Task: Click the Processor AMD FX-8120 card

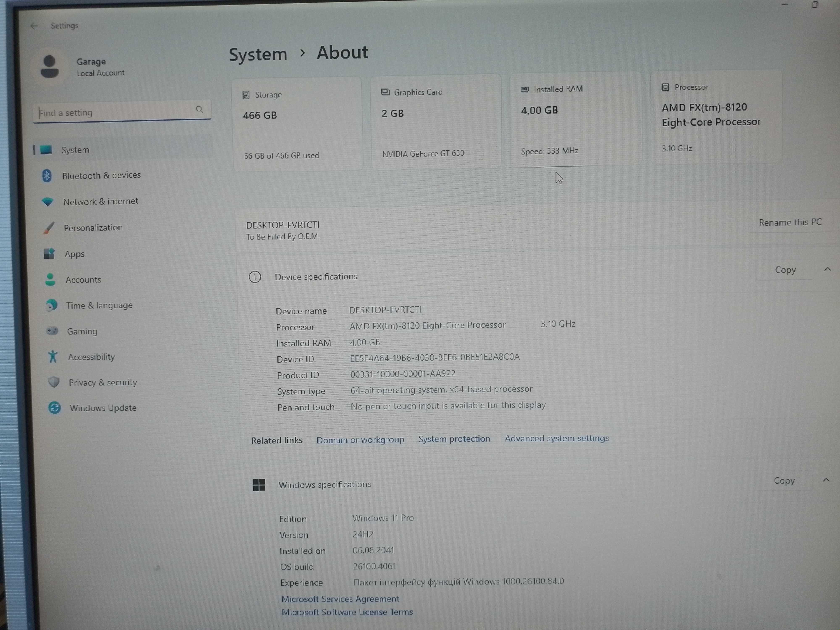Action: tap(716, 117)
